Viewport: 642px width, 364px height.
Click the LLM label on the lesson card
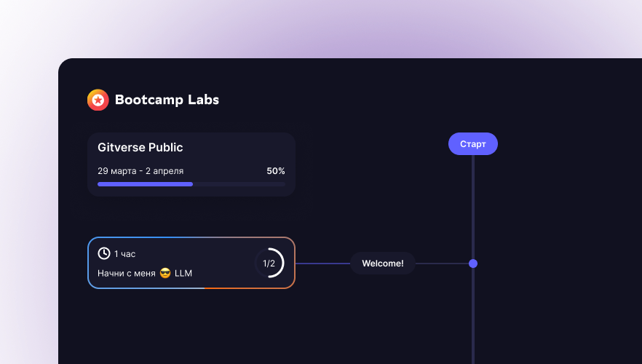point(183,274)
